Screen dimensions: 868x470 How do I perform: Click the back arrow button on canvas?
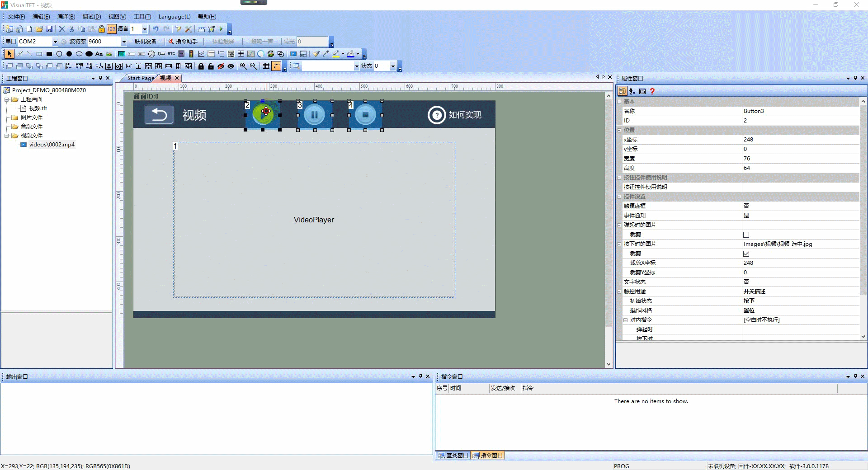[x=159, y=115]
